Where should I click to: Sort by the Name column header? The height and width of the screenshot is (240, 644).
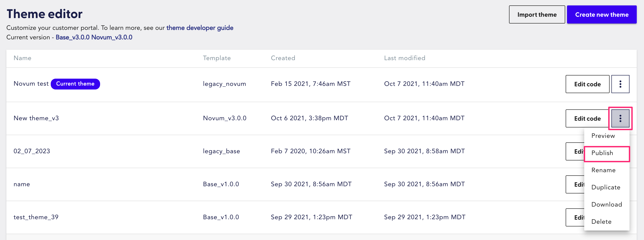pos(22,58)
